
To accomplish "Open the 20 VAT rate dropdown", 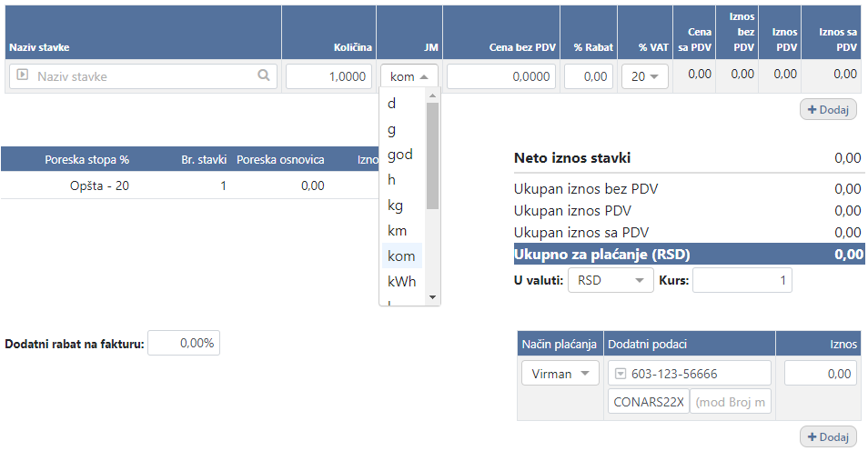I will [645, 76].
